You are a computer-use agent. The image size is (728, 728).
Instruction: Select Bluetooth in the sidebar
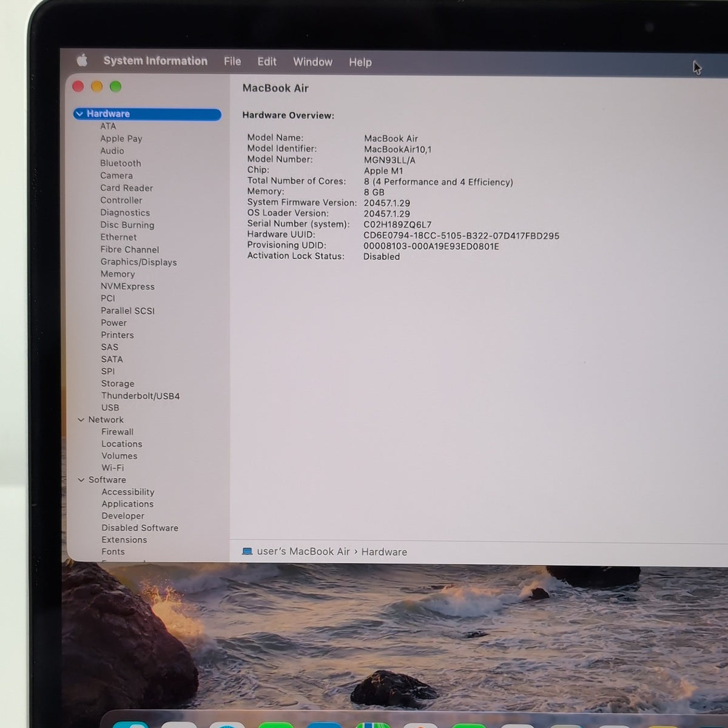(x=121, y=163)
